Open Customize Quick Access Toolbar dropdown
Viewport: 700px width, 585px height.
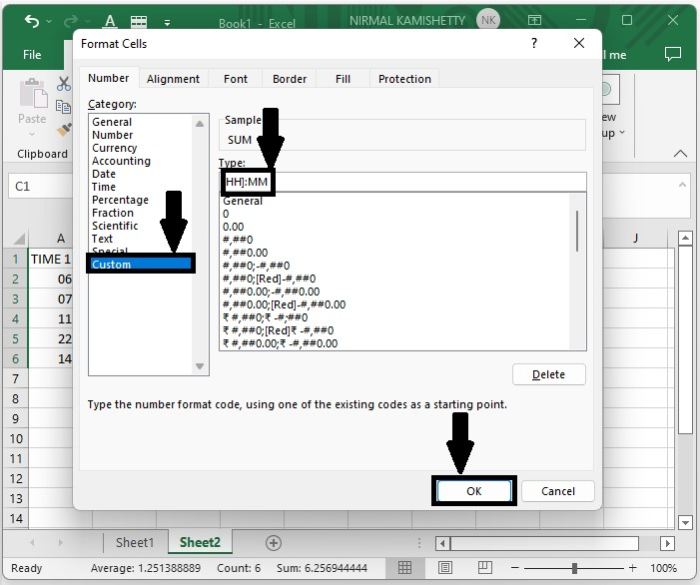point(167,22)
